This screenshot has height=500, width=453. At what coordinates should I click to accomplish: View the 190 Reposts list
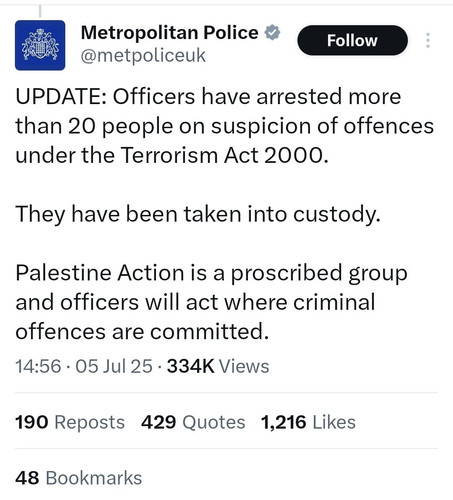tap(70, 422)
